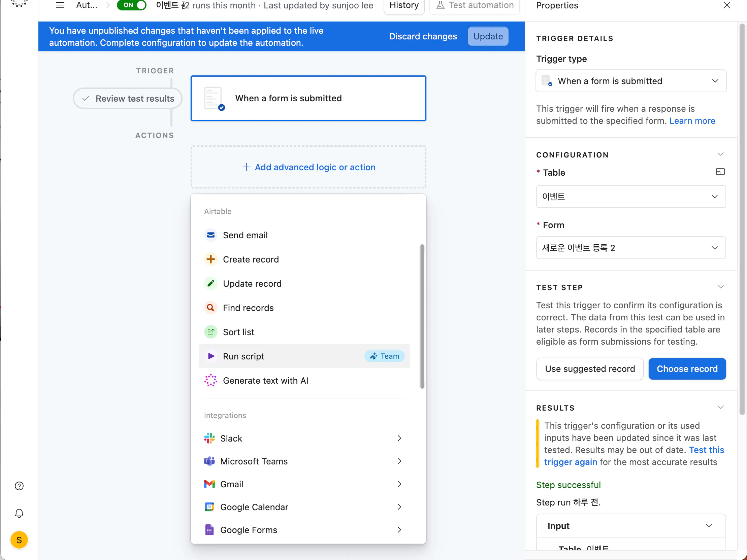Click the user avatar S icon
The width and height of the screenshot is (747, 560).
(x=19, y=540)
